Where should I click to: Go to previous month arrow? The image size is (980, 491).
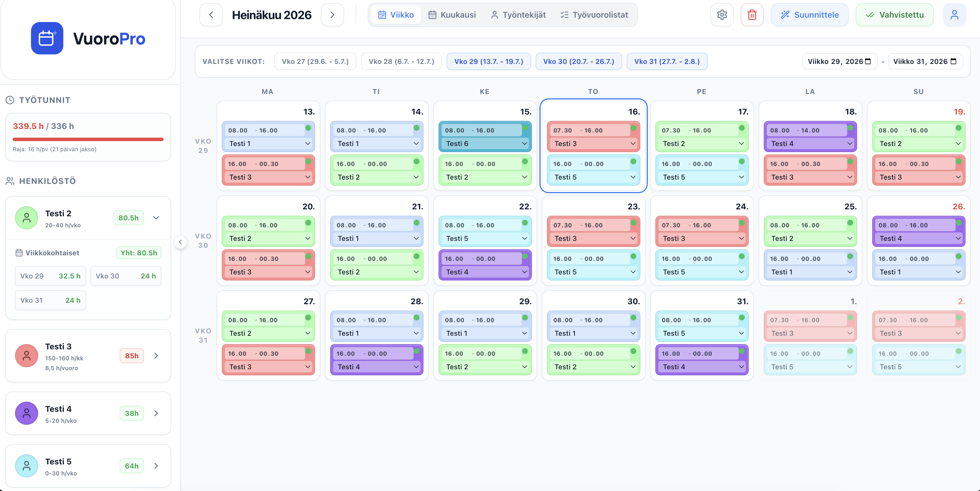tap(211, 15)
